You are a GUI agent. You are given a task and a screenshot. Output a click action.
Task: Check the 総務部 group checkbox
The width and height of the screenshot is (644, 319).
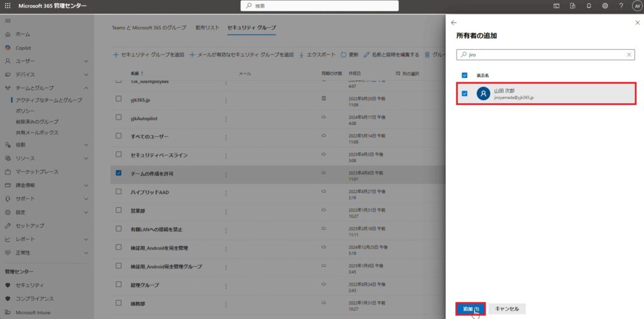(x=119, y=303)
